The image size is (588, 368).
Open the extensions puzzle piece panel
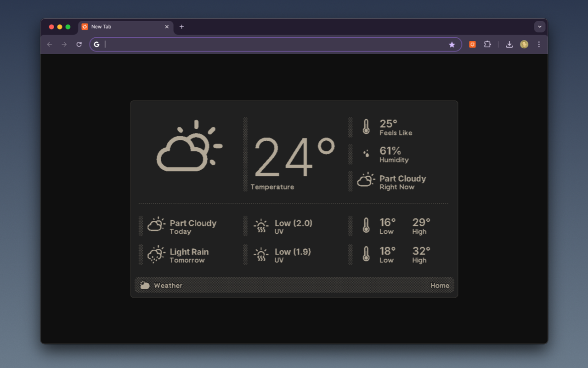pyautogui.click(x=487, y=44)
